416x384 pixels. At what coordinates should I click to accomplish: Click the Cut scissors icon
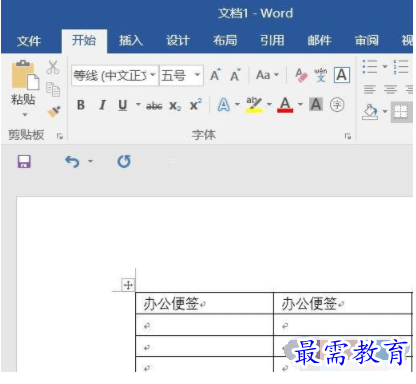tap(53, 67)
